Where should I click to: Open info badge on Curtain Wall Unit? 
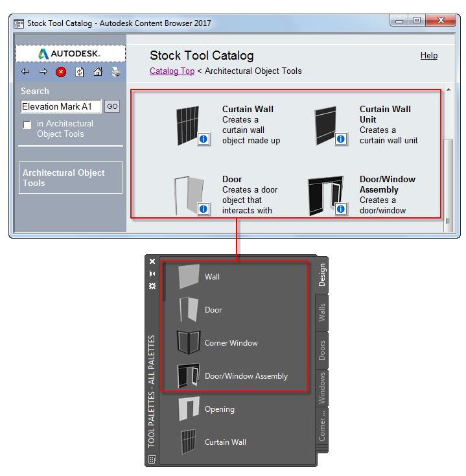coord(341,139)
